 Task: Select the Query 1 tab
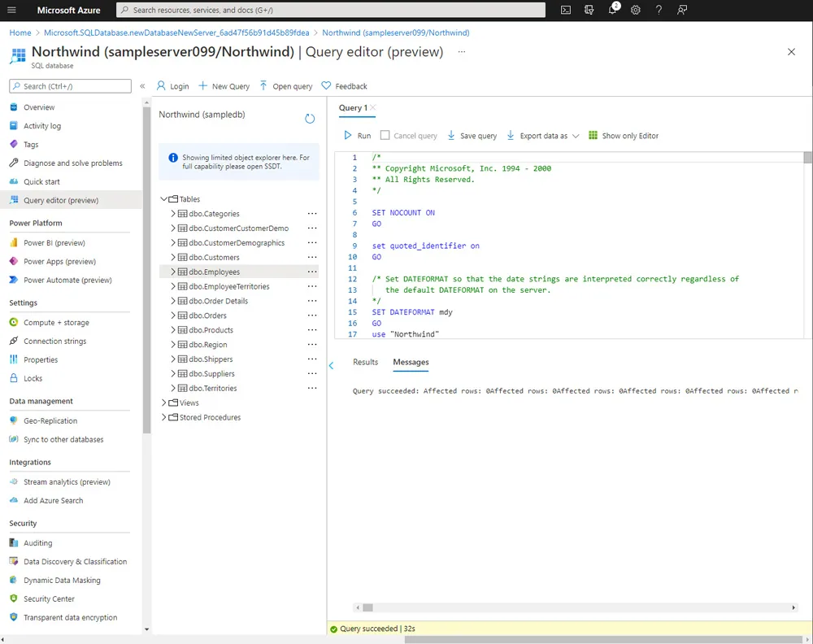click(x=353, y=107)
